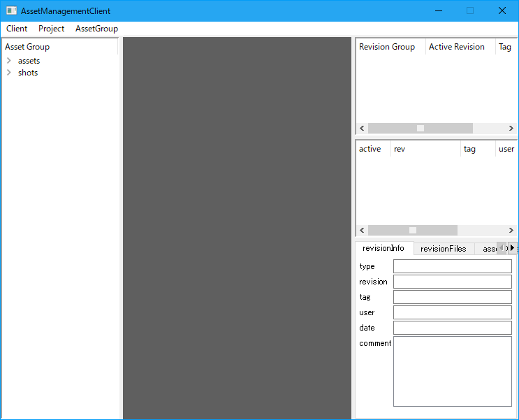Click the user column header in revisions table
The height and width of the screenshot is (420, 519).
[506, 149]
